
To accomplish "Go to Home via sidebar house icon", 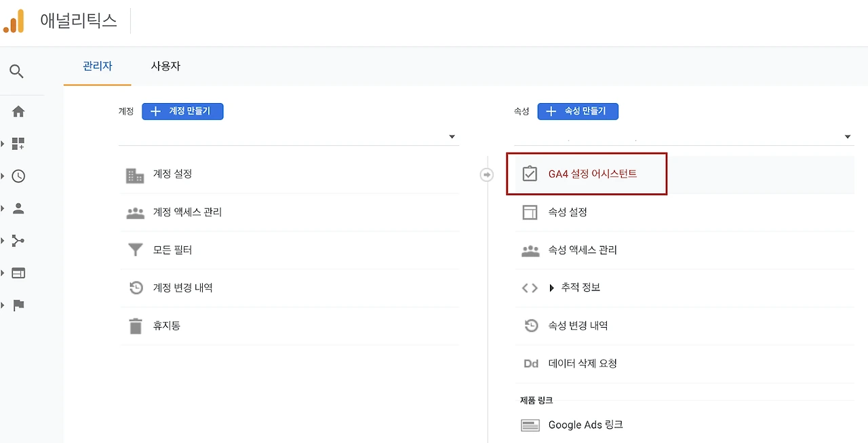I will [x=18, y=111].
